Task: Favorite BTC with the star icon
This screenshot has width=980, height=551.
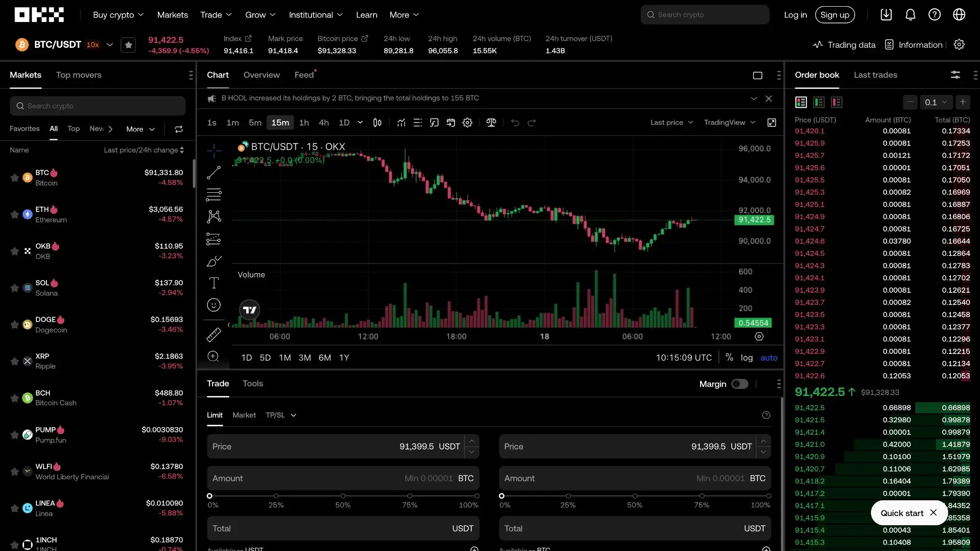Action: coord(14,177)
